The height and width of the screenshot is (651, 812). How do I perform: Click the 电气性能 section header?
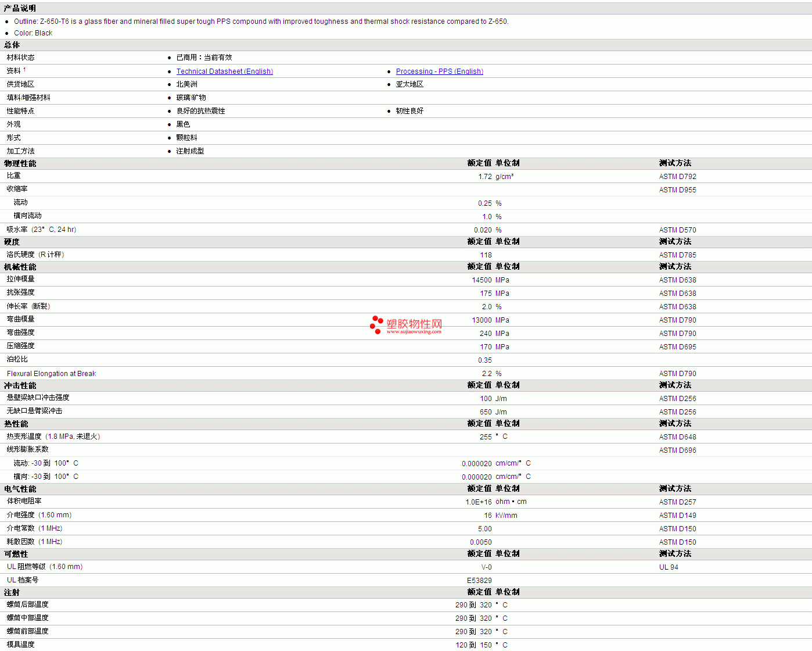pyautogui.click(x=20, y=489)
